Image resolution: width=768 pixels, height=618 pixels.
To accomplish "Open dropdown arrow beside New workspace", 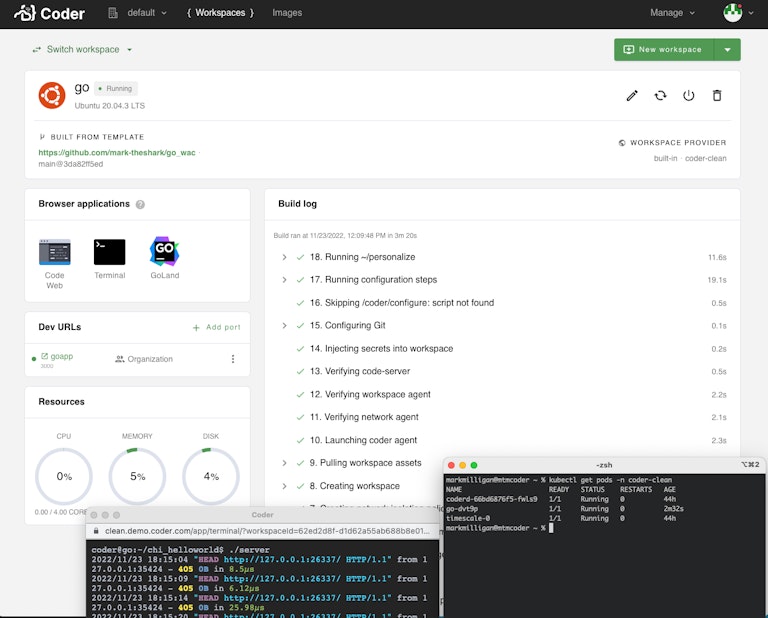I will pos(727,49).
